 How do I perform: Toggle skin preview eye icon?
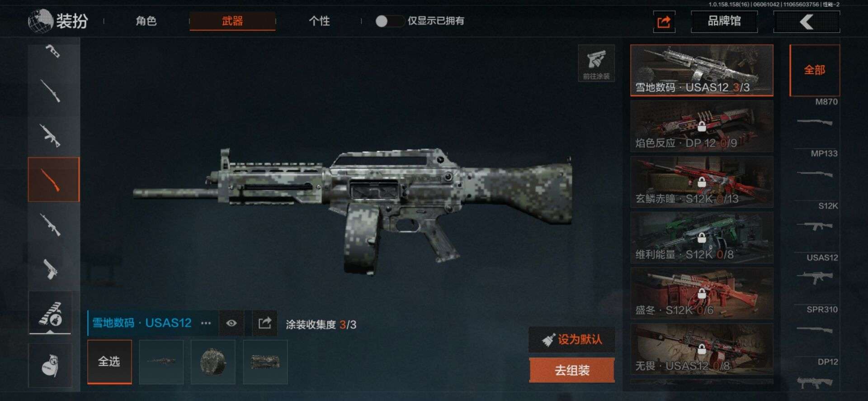pos(231,323)
